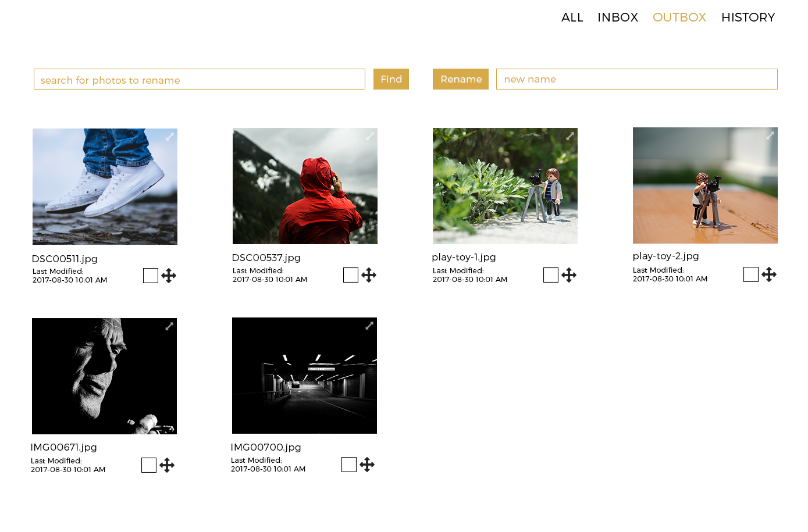This screenshot has width=808, height=532.
Task: Click the move icon for IMG00700.jpg
Action: coord(367,465)
